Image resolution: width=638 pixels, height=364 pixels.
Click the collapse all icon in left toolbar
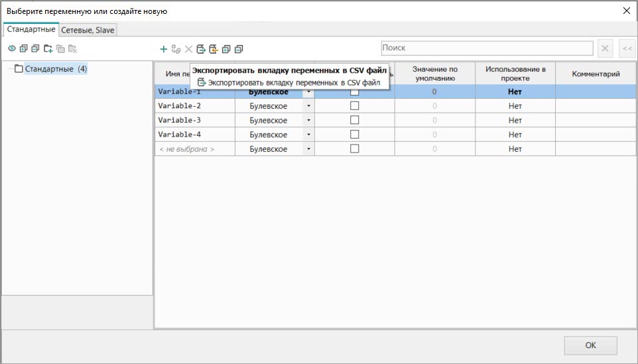tap(35, 48)
